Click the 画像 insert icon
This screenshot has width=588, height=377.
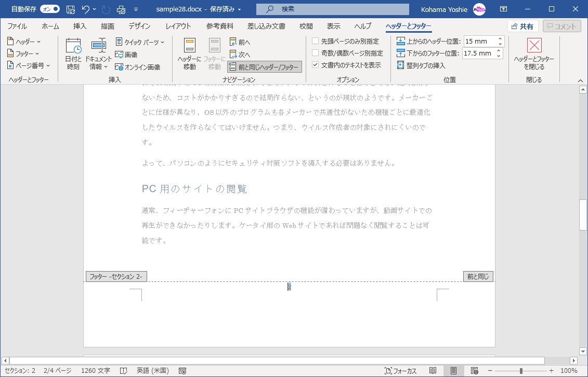[126, 55]
